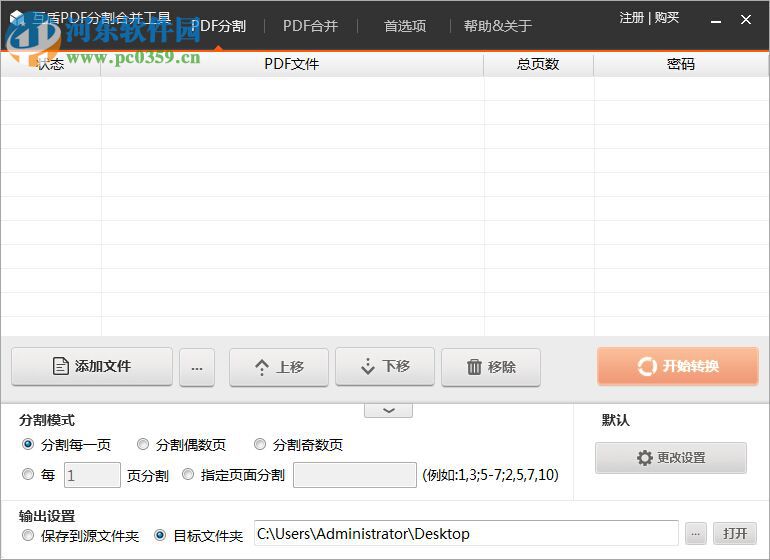
Task: Click the specified page range input field
Action: click(355, 475)
